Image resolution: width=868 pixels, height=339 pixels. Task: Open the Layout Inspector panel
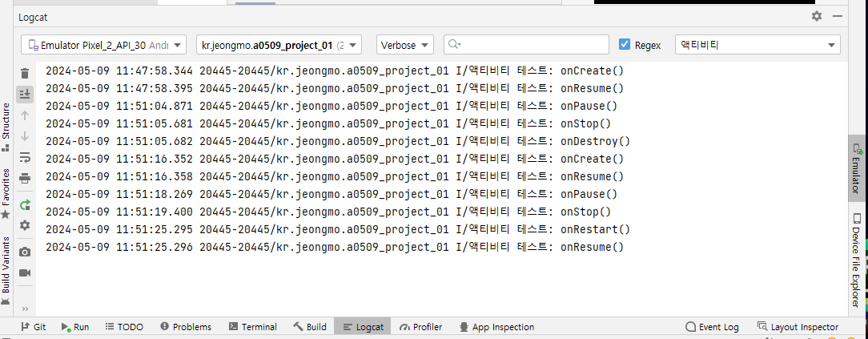point(798,327)
